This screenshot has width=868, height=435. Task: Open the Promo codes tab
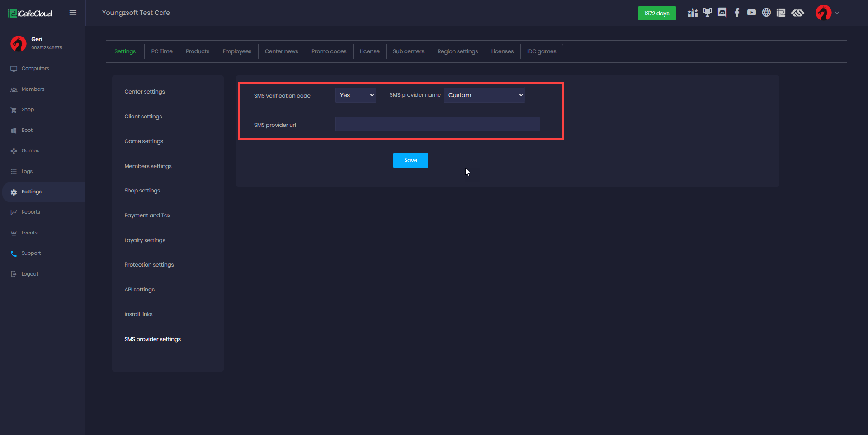point(329,51)
